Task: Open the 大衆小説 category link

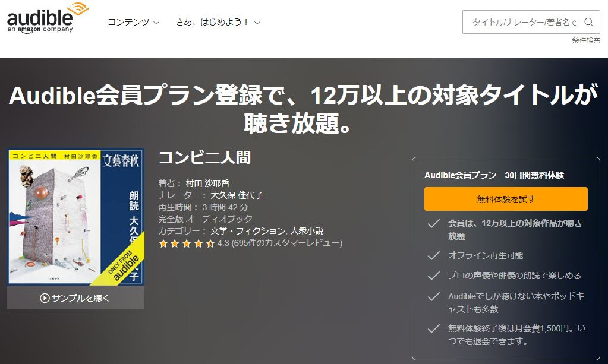Action: click(x=307, y=231)
